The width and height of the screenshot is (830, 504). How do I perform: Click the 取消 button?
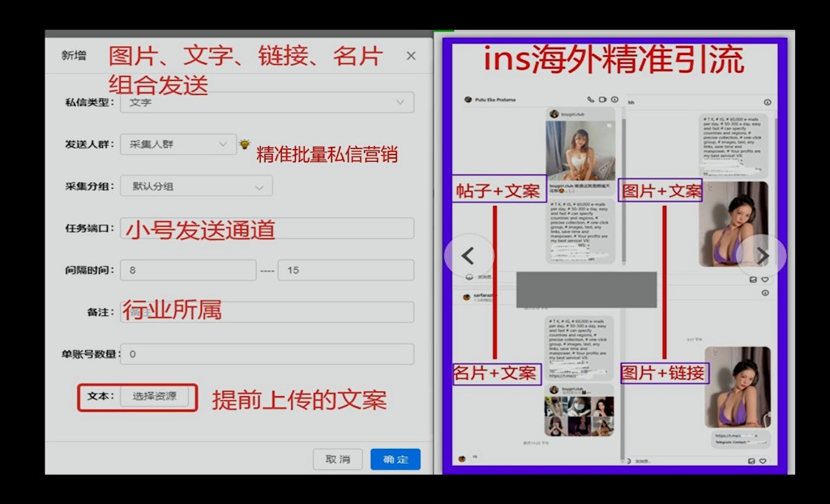tap(337, 459)
